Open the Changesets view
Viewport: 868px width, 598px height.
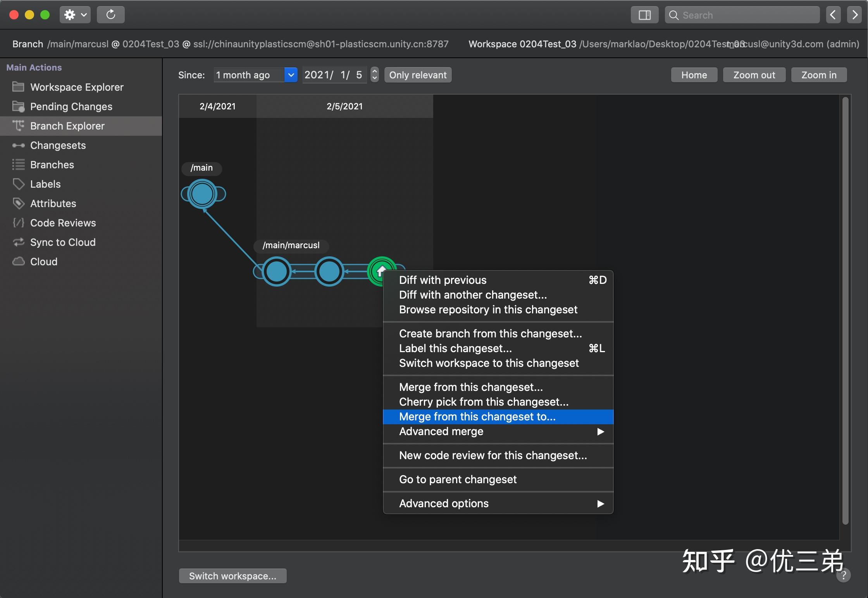(x=58, y=145)
